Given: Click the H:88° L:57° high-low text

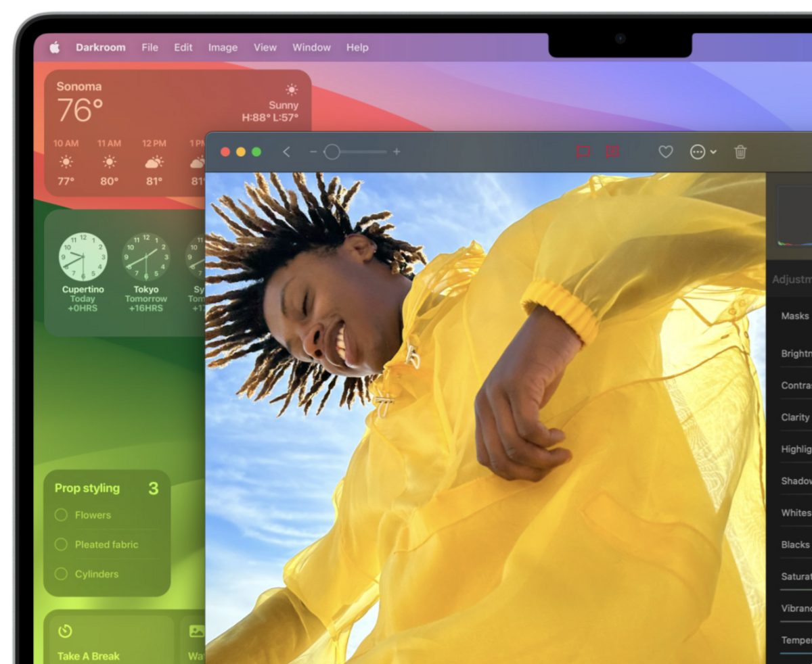Looking at the screenshot, I should [x=270, y=118].
